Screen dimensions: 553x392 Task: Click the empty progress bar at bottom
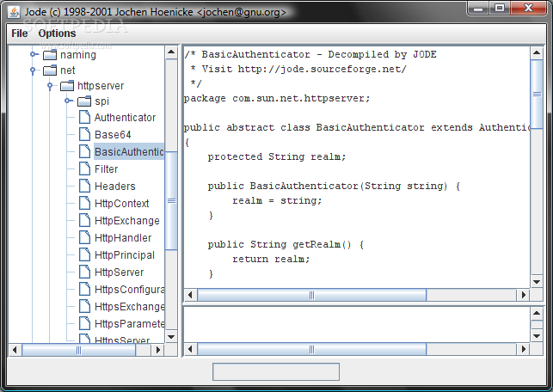point(276,371)
